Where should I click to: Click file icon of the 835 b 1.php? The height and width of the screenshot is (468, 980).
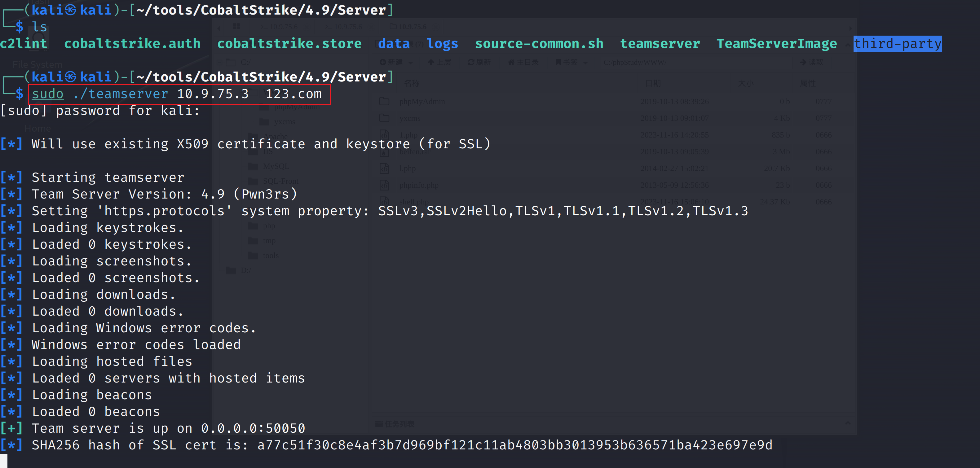coord(384,135)
